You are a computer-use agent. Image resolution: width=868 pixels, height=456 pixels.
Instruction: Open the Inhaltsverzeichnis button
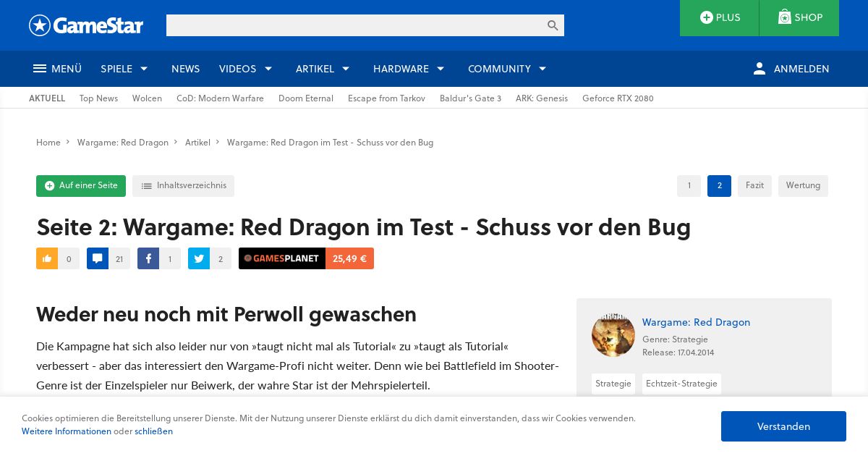pos(183,186)
